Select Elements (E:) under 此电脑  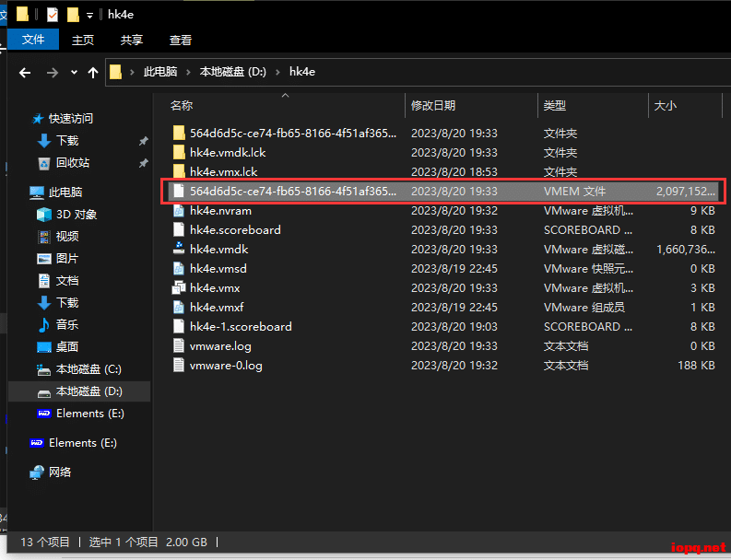tap(90, 414)
